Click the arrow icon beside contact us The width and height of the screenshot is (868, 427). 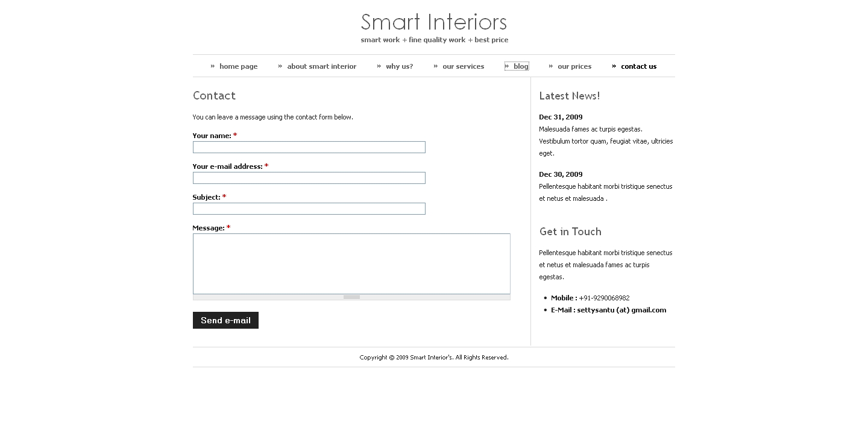pos(614,66)
